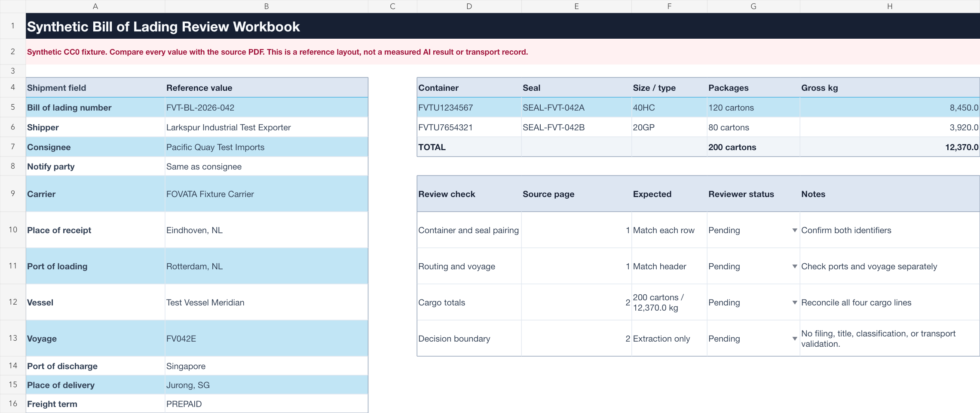
Task: Select row 16 header
Action: click(13, 404)
